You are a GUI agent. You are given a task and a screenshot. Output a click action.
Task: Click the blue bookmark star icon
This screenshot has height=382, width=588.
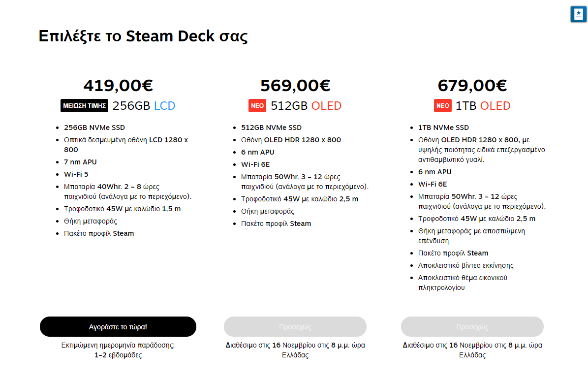[x=578, y=14]
